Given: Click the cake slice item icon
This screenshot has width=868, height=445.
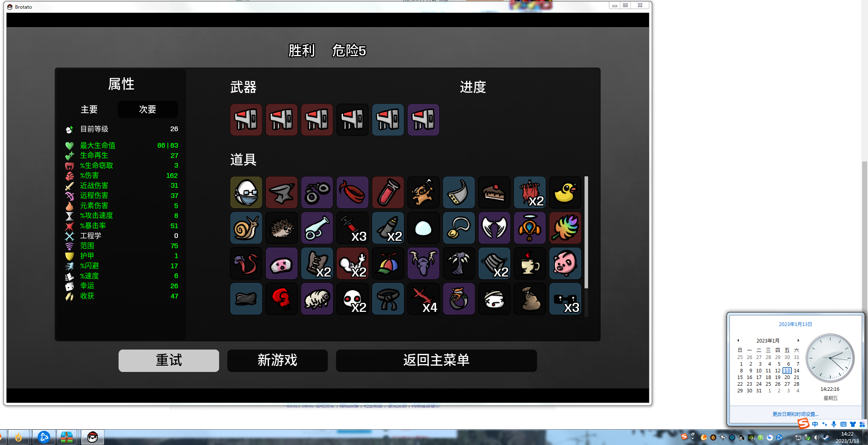Looking at the screenshot, I should [x=494, y=192].
